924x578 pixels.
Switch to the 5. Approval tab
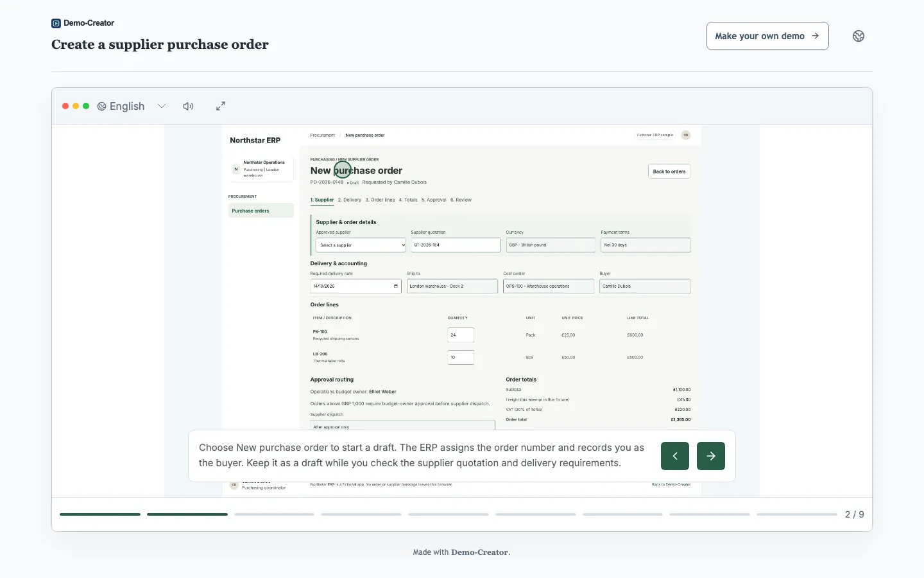[434, 200]
